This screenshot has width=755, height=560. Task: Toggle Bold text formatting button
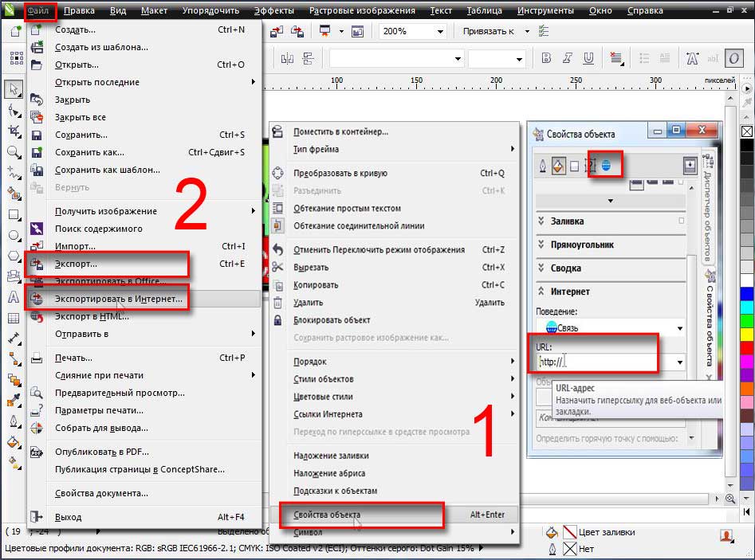[546, 58]
